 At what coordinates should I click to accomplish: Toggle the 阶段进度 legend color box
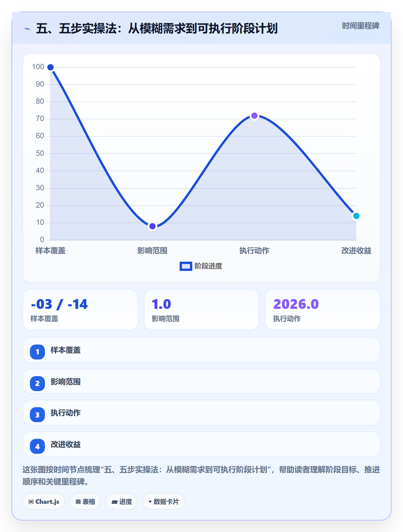pyautogui.click(x=186, y=266)
